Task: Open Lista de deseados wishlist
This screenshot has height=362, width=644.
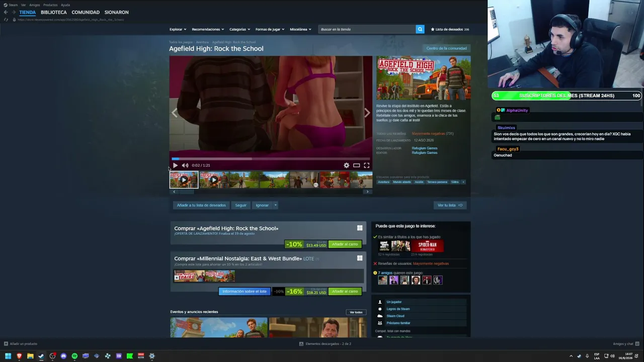Action: point(450,29)
